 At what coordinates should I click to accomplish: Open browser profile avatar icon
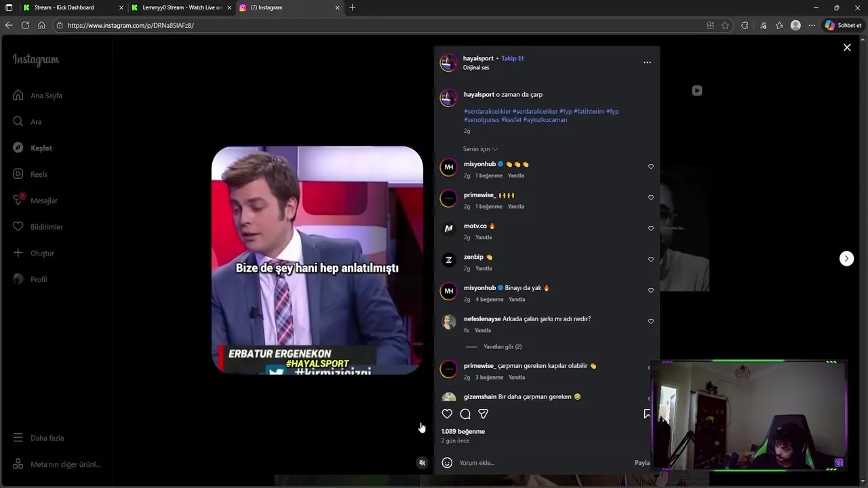point(795,25)
